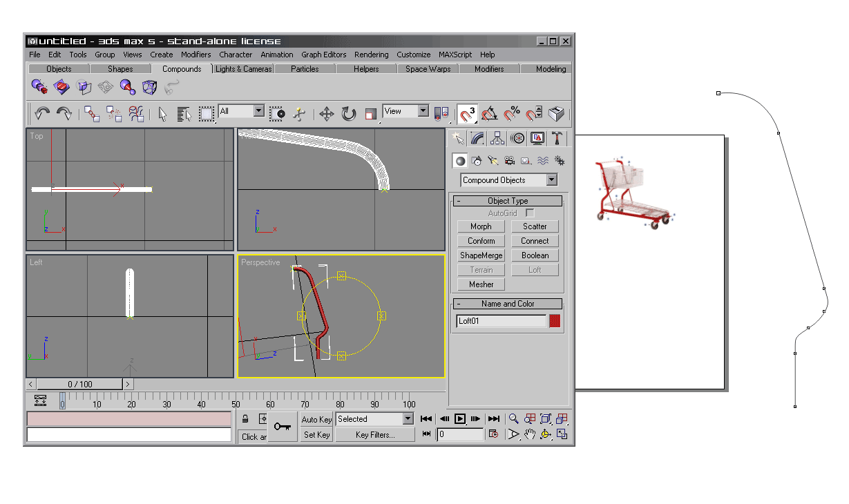Choose the Select and Move tool
This screenshot has height=504, width=849.
[x=327, y=113]
